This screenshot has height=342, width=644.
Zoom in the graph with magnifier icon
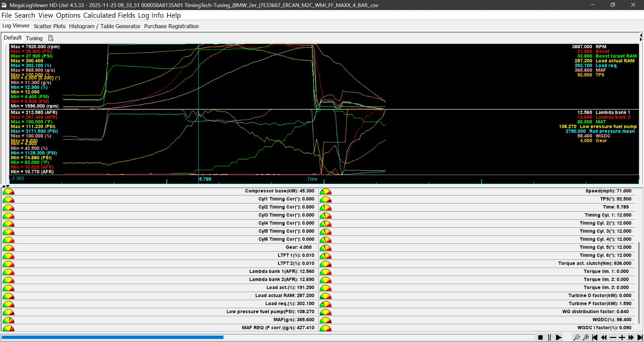[x=586, y=338]
